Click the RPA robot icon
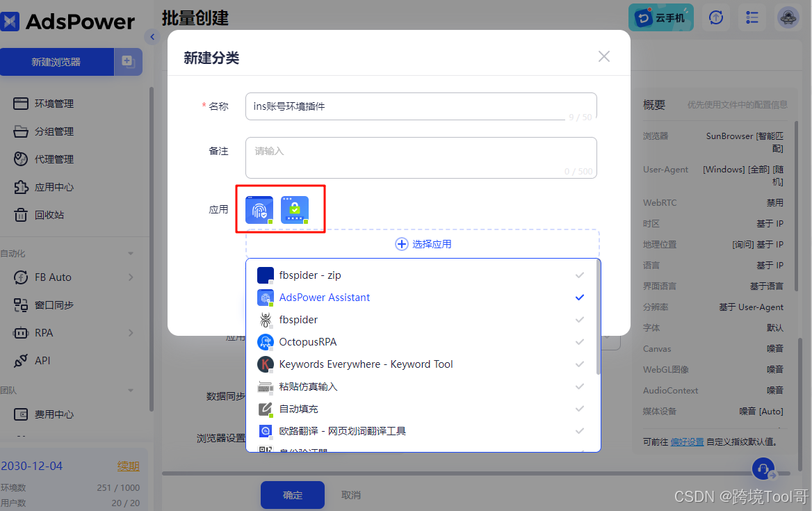The image size is (812, 511). tap(21, 333)
